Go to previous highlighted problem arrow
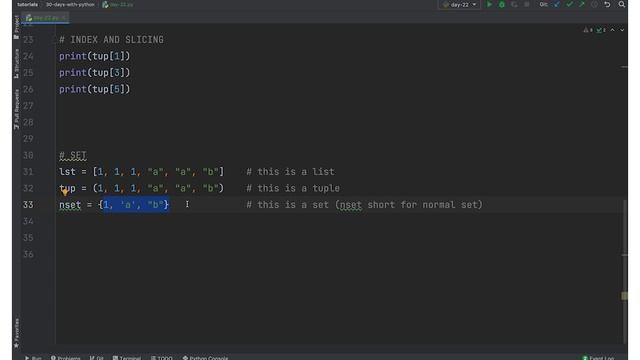The height and width of the screenshot is (360, 640). coord(612,30)
